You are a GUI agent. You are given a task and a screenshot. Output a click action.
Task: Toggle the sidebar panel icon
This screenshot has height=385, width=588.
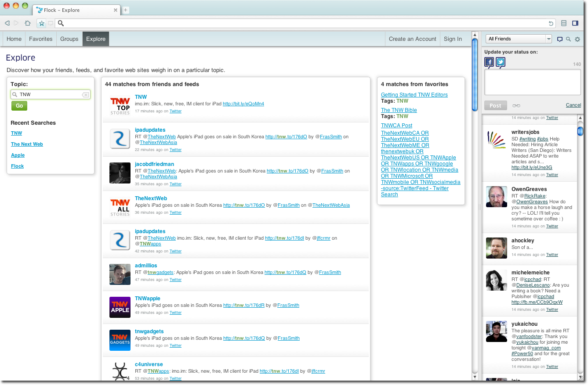[x=575, y=23]
